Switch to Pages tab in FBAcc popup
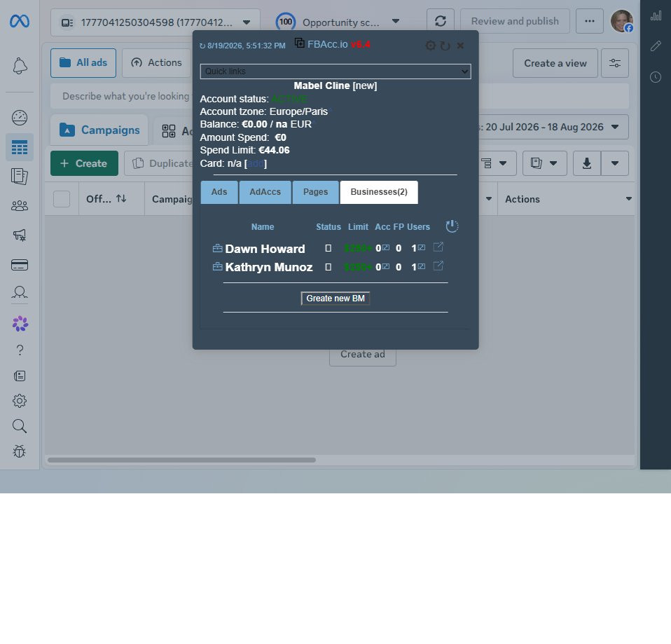The image size is (671, 644). (x=315, y=192)
